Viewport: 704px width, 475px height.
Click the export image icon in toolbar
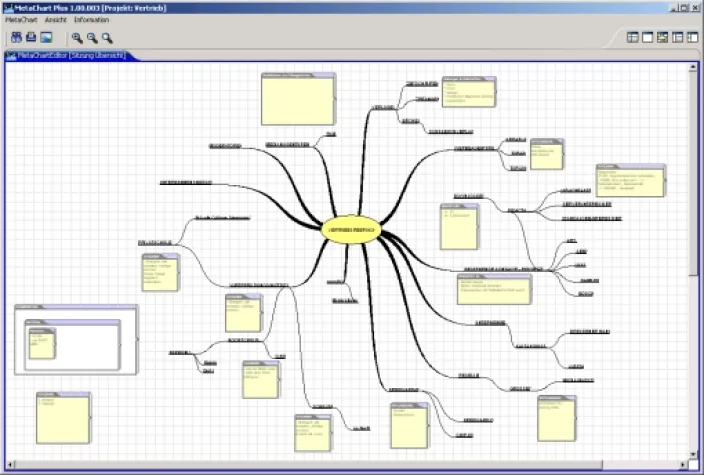46,38
